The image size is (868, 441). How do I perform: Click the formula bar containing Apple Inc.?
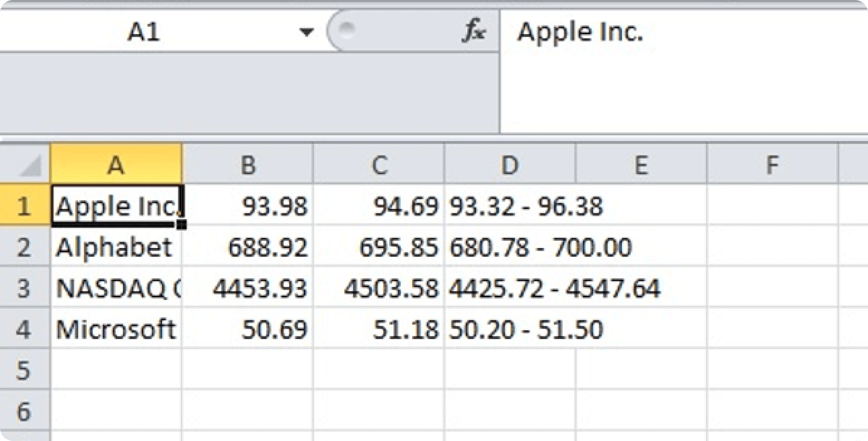[x=684, y=71]
